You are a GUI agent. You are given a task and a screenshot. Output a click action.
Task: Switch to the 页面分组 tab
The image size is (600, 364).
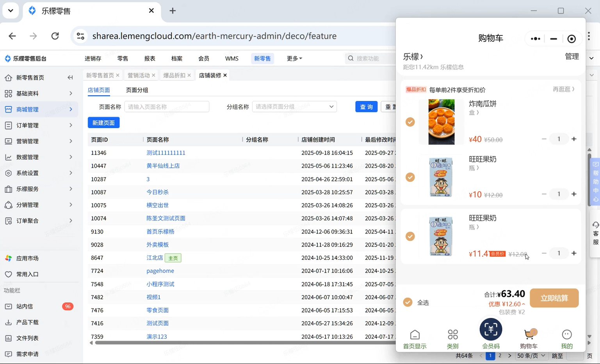(137, 90)
